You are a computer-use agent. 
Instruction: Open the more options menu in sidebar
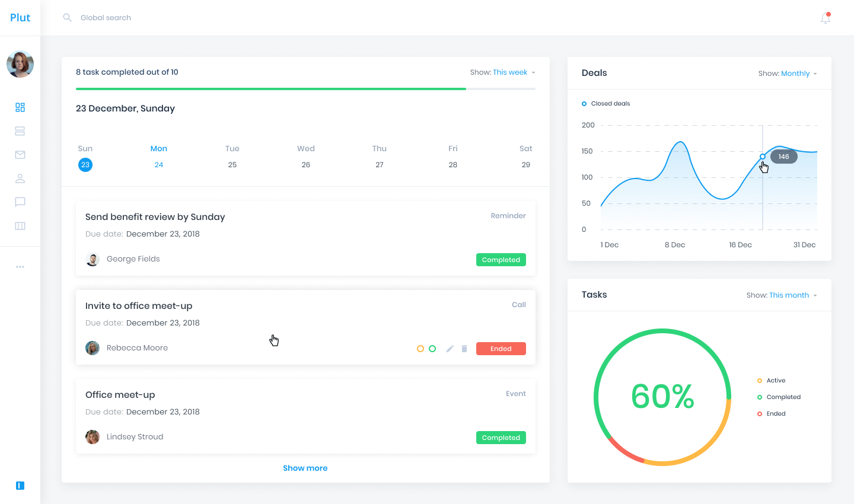click(20, 266)
